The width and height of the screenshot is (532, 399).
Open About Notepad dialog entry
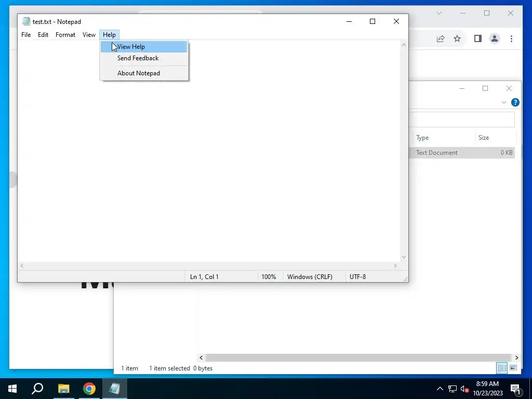coord(144,73)
